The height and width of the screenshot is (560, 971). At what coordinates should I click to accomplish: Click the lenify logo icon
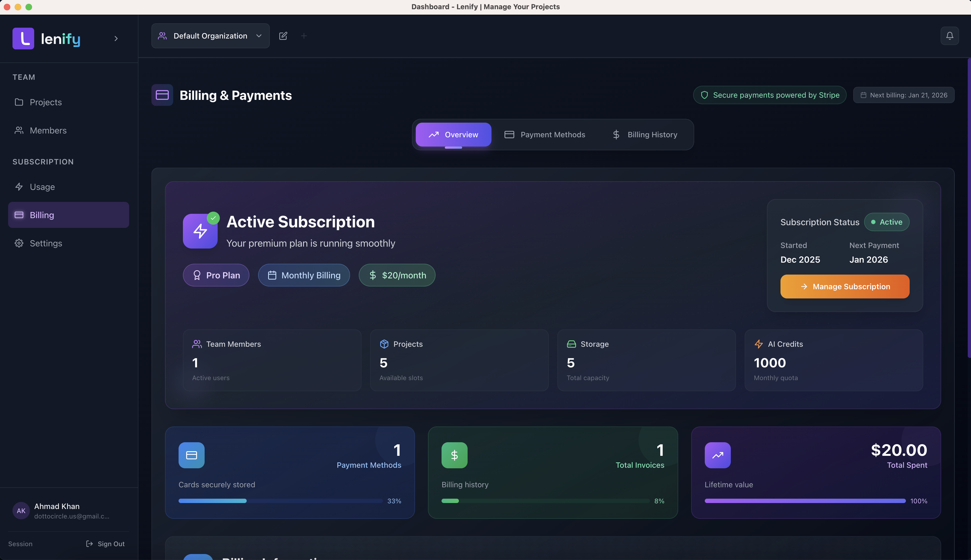coord(23,38)
